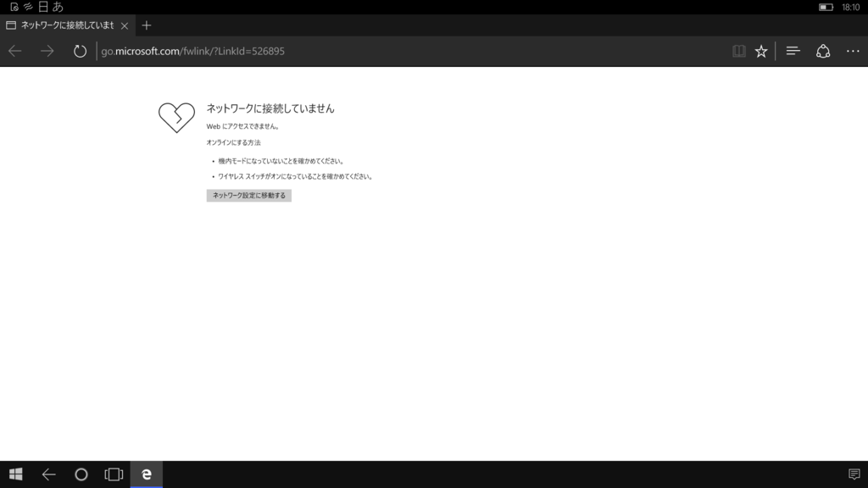Close the ネットワークに接続していません tab

pos(125,25)
